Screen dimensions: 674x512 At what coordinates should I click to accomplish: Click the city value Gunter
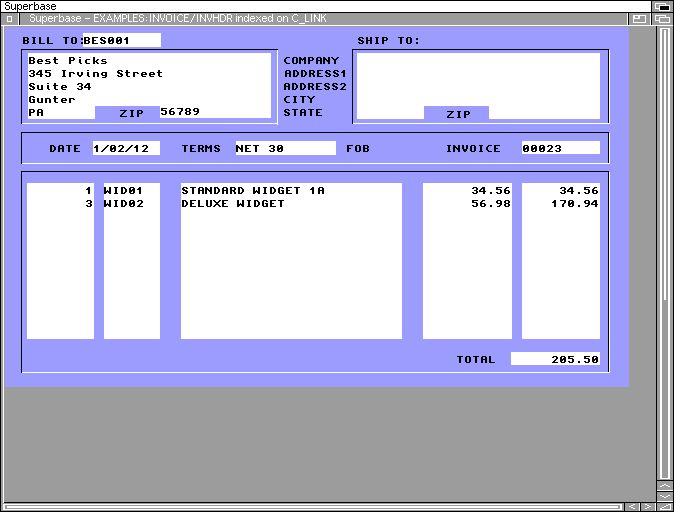(x=52, y=99)
